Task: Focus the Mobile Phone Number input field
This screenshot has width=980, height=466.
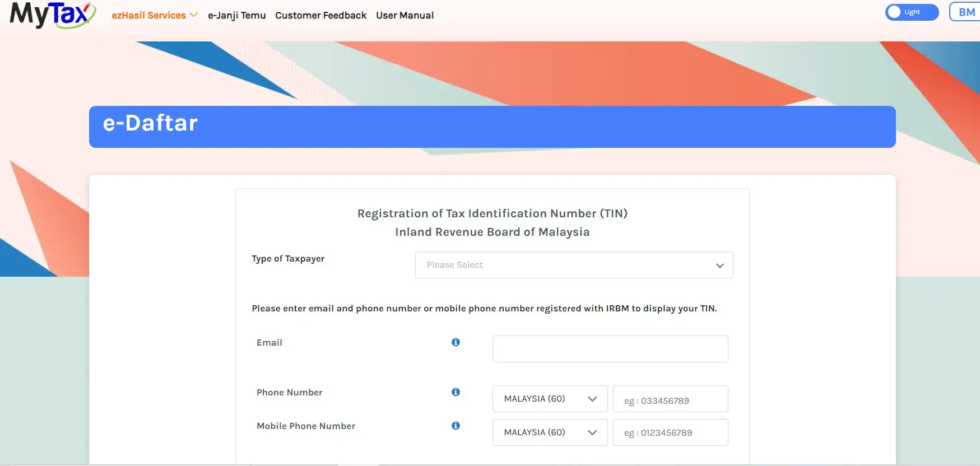Action: pyautogui.click(x=670, y=432)
